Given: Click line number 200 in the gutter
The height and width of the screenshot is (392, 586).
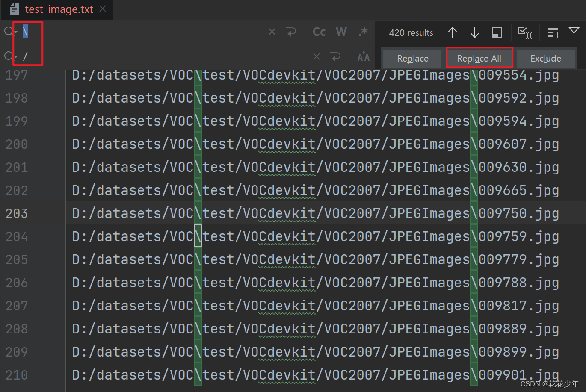Looking at the screenshot, I should point(17,144).
